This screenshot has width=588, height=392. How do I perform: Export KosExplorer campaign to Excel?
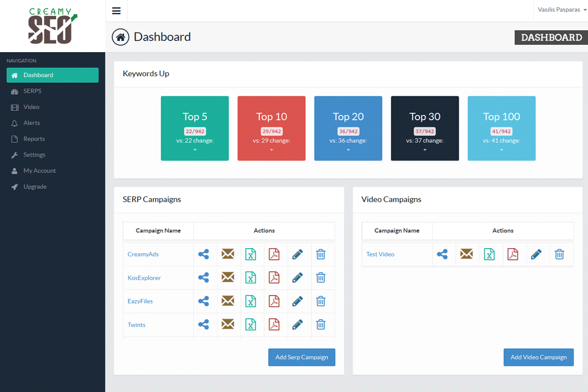point(250,278)
